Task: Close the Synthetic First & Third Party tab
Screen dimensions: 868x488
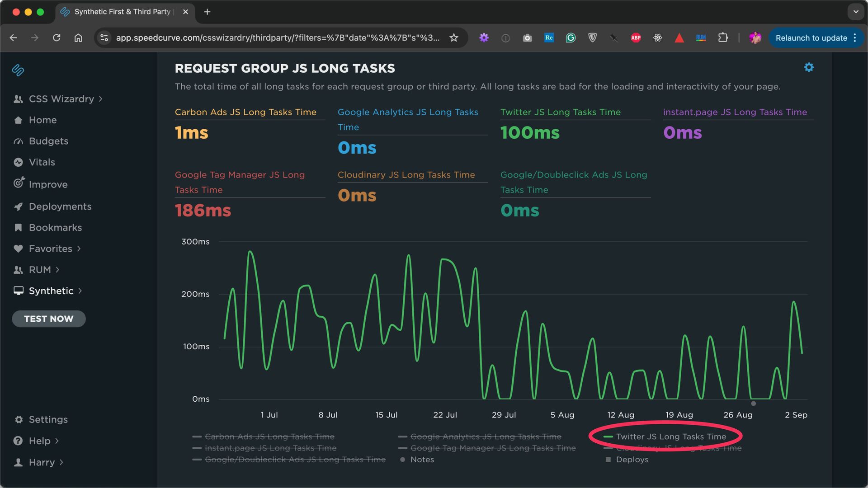Action: coord(185,12)
